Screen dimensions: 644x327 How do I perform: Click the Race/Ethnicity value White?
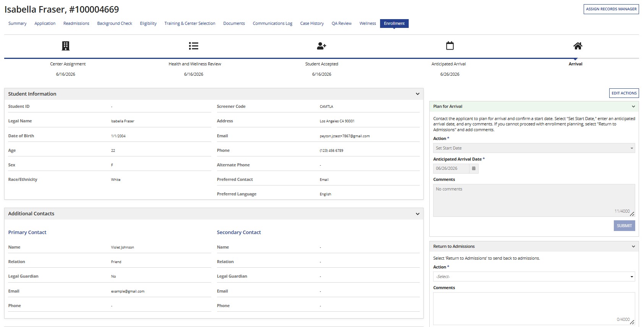[x=116, y=180]
